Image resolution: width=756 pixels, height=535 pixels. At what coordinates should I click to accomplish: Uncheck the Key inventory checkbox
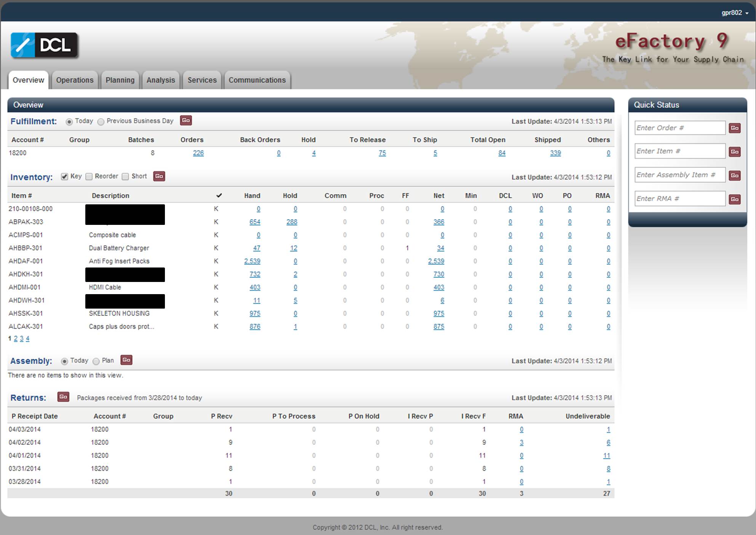point(65,177)
